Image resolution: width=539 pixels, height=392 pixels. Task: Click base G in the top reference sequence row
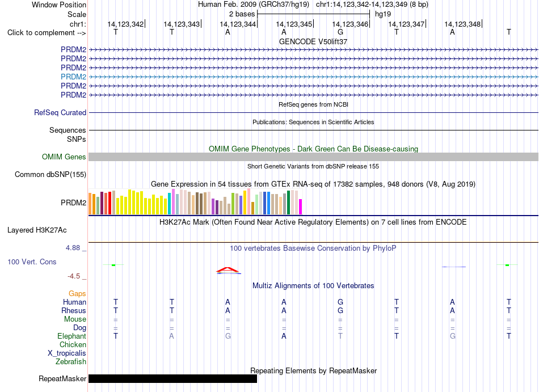[x=340, y=32]
